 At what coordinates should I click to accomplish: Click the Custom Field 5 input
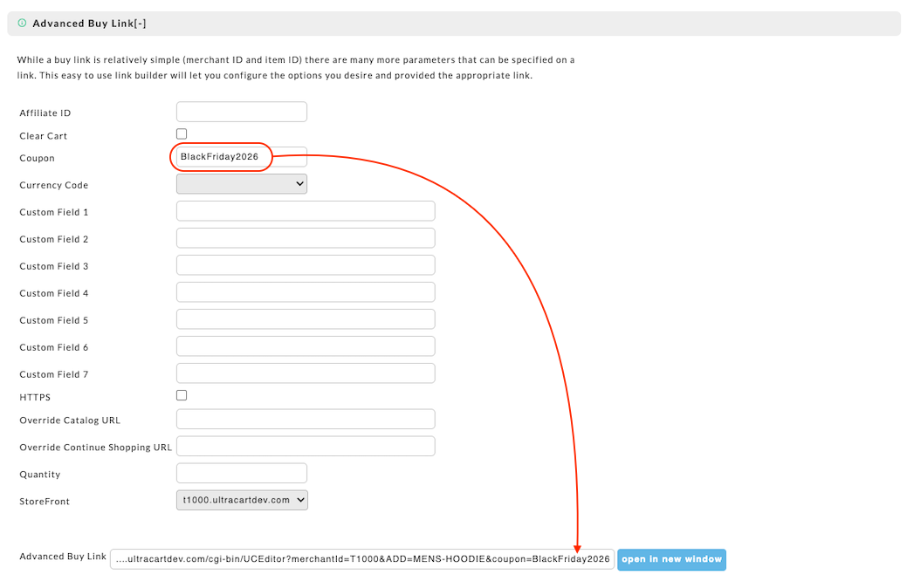(x=306, y=319)
